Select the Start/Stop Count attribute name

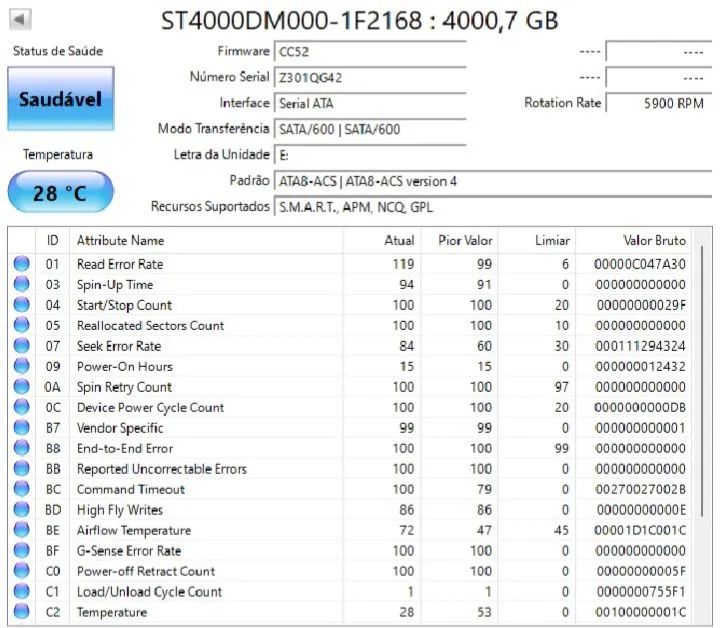point(124,305)
